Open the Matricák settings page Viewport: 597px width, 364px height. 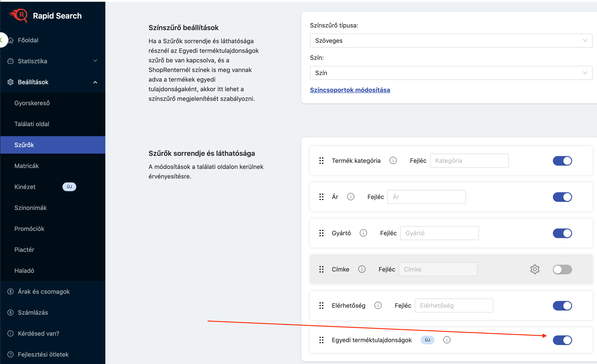[26, 166]
